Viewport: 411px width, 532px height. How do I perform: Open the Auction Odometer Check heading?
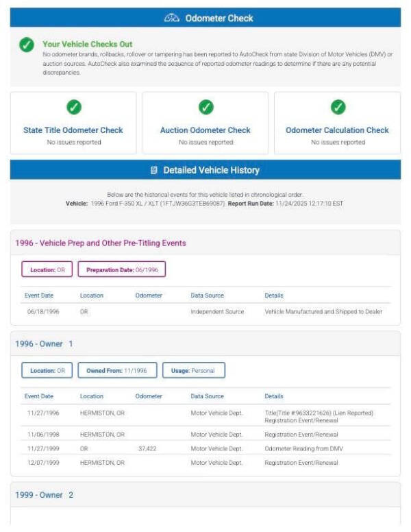[x=206, y=130]
